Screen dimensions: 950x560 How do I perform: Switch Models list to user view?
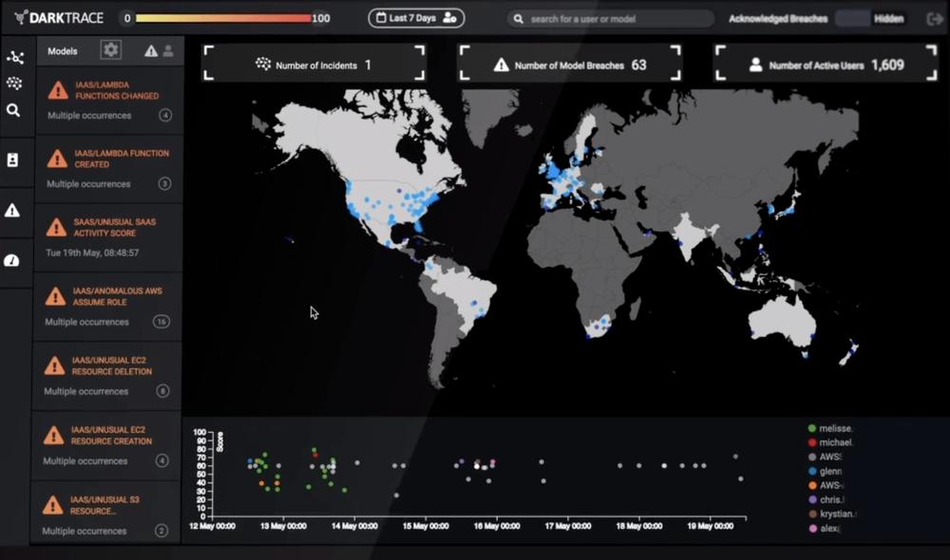point(168,51)
